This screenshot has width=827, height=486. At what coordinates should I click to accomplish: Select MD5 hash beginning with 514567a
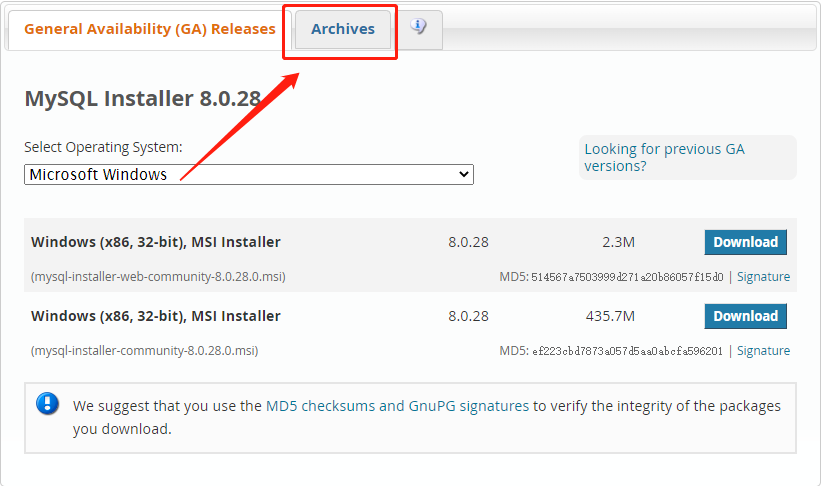[x=627, y=277]
